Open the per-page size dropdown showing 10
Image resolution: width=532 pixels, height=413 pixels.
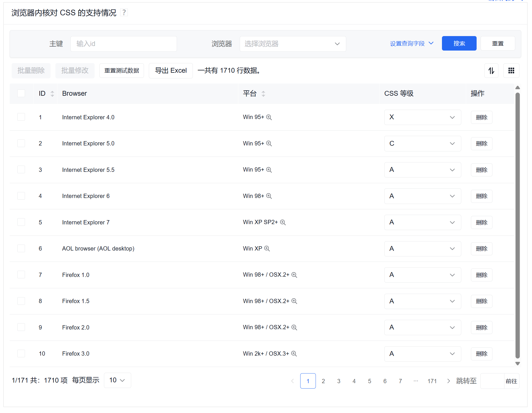point(117,380)
